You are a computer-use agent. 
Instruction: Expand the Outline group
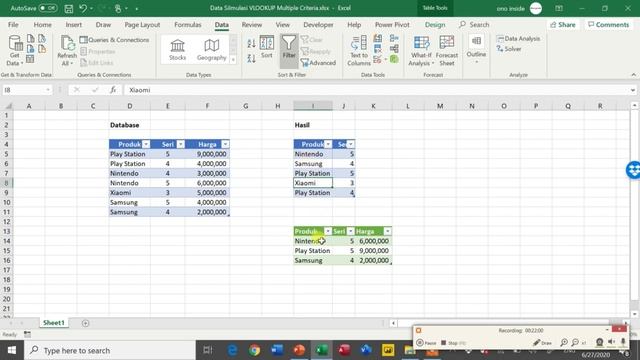point(476,50)
